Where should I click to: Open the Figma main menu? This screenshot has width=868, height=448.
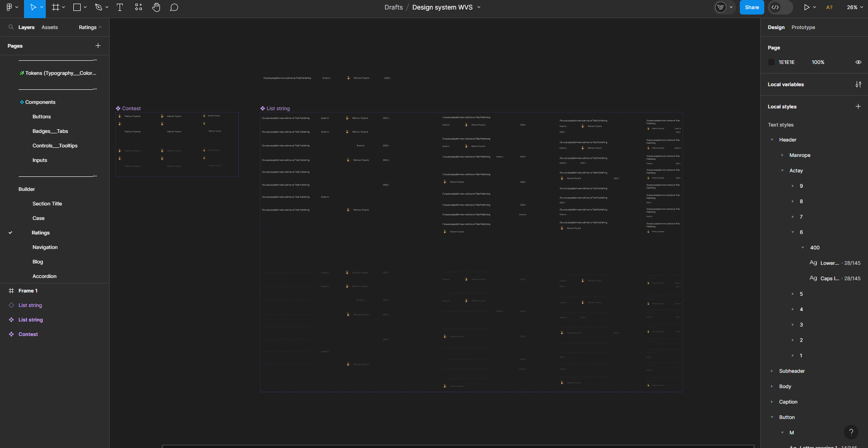[9, 7]
